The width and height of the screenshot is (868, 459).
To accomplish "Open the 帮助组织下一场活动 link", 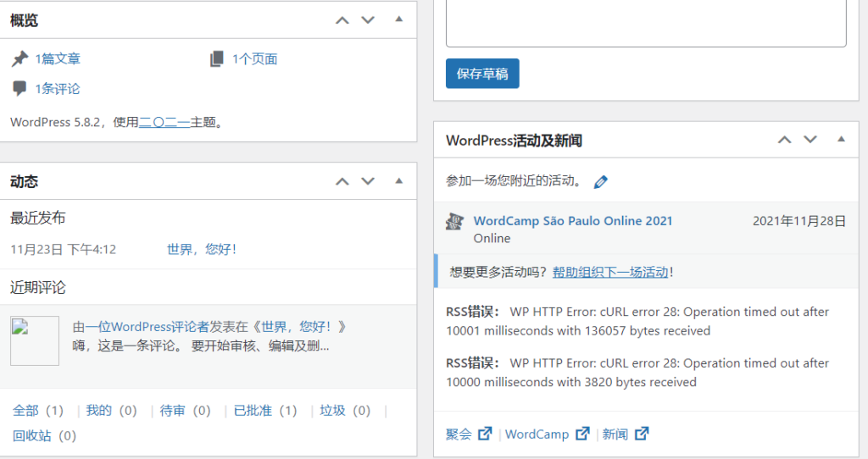I will [610, 272].
